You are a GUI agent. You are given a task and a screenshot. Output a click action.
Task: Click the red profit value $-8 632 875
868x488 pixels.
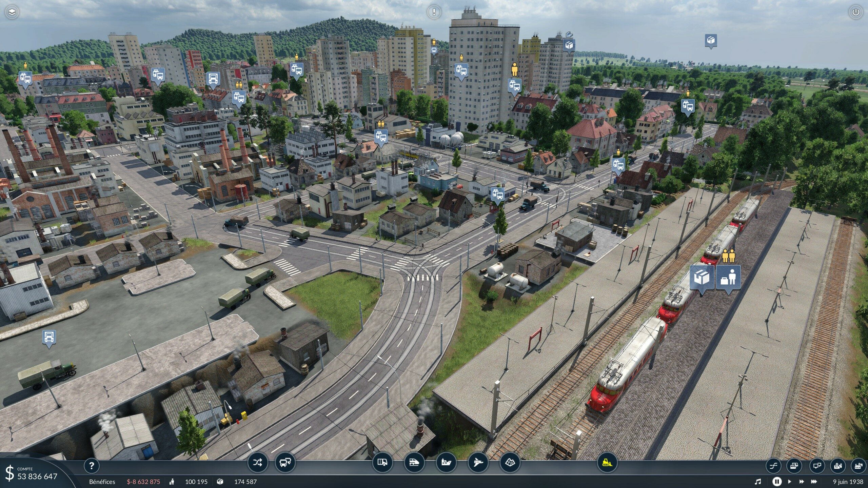click(x=143, y=482)
